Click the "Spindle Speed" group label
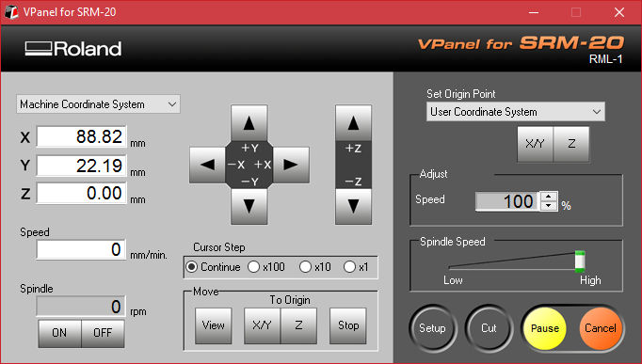 point(453,242)
